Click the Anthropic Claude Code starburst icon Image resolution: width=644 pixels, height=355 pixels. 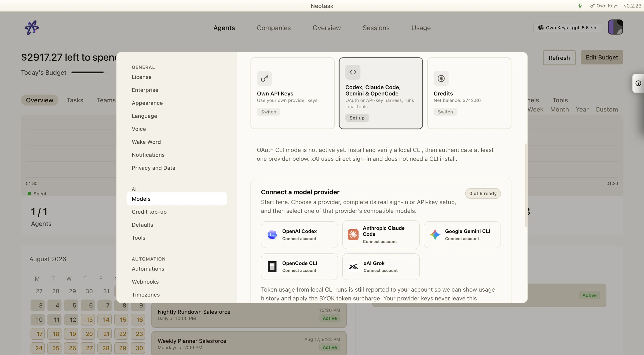(353, 235)
